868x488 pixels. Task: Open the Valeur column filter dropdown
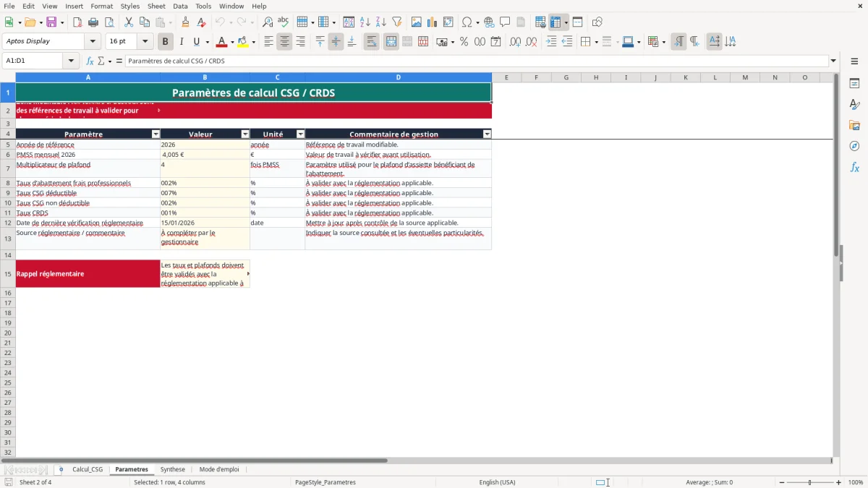tap(245, 134)
